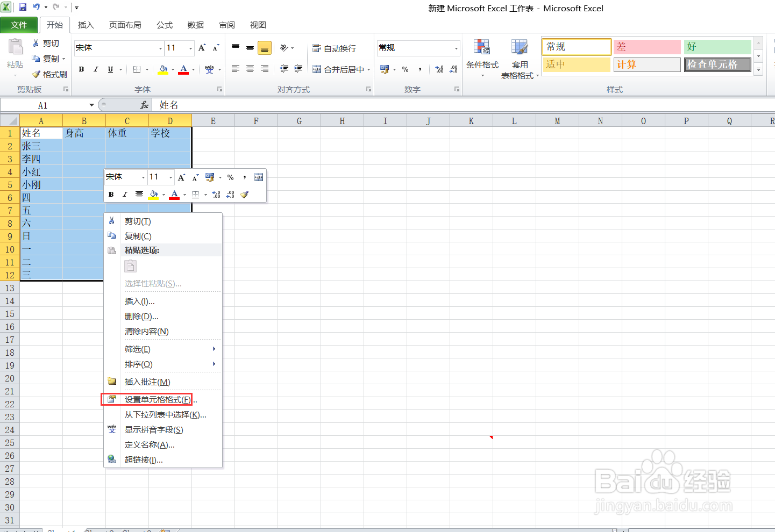Click the insert function fx button

tap(144, 105)
